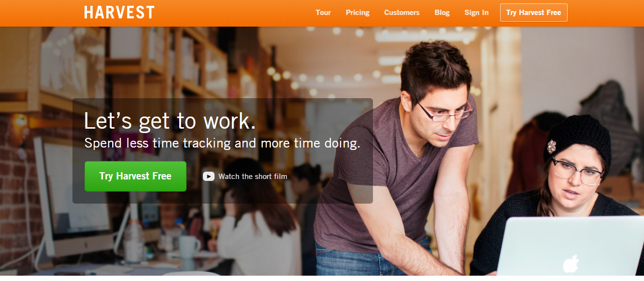
Task: Click the empty orange header bar area
Action: (x=232, y=13)
